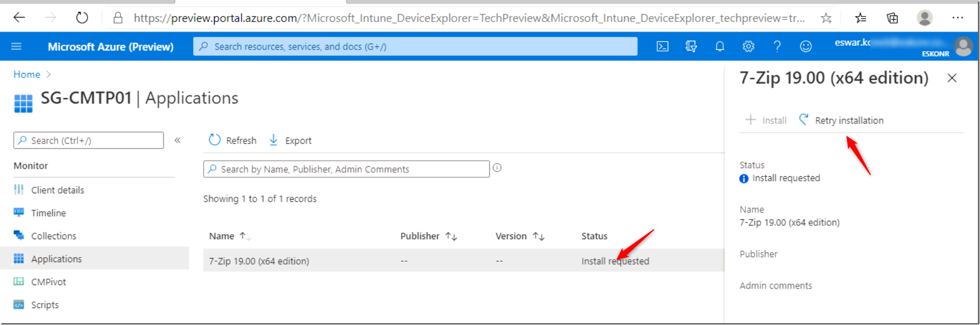Viewport: 980px width, 325px height.
Task: Focus the left menu Search (Ctrl+/) box
Action: 89,140
